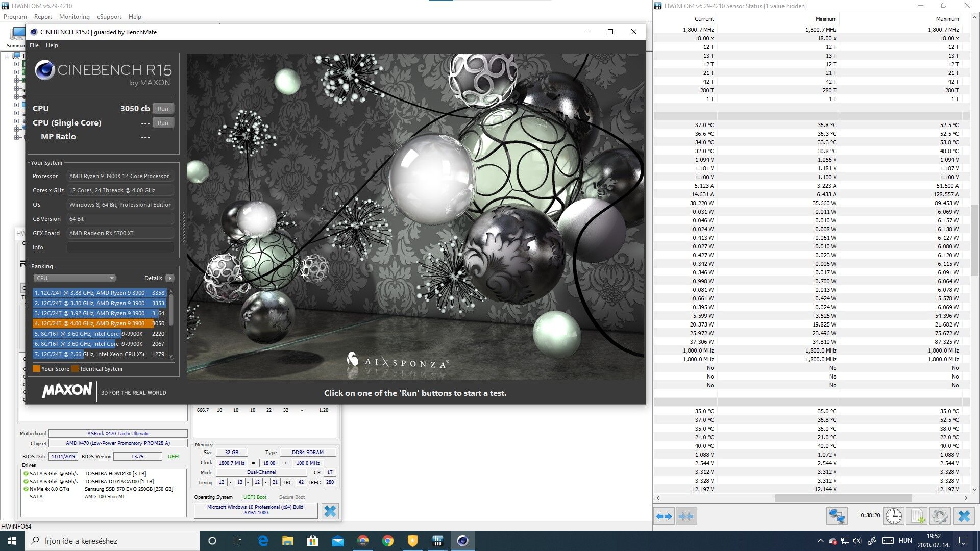Start logging sensors to file icon
The height and width of the screenshot is (551, 980).
click(x=917, y=516)
